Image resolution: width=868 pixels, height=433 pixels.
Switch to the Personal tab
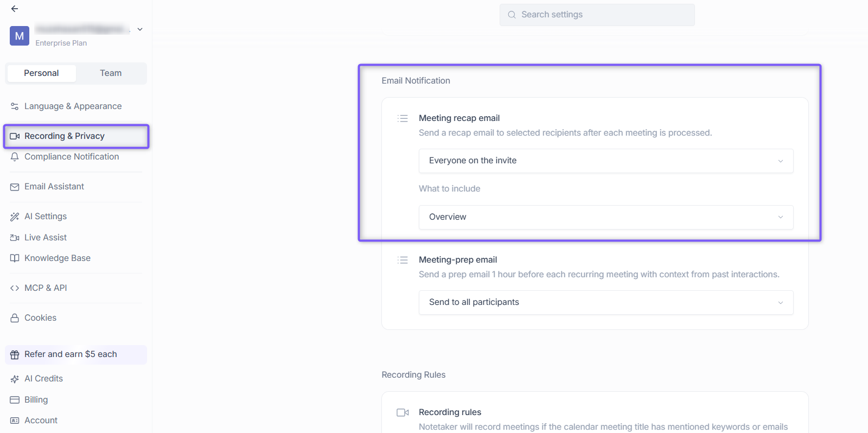(x=41, y=73)
